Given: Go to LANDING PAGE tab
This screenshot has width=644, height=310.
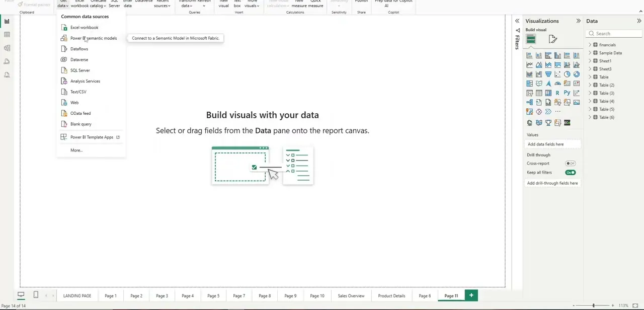Looking at the screenshot, I should (77, 296).
